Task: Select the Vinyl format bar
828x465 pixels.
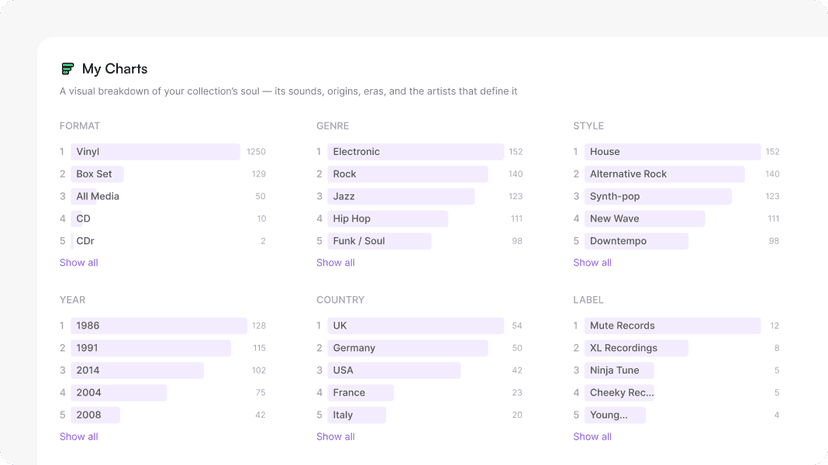Action: coord(155,151)
